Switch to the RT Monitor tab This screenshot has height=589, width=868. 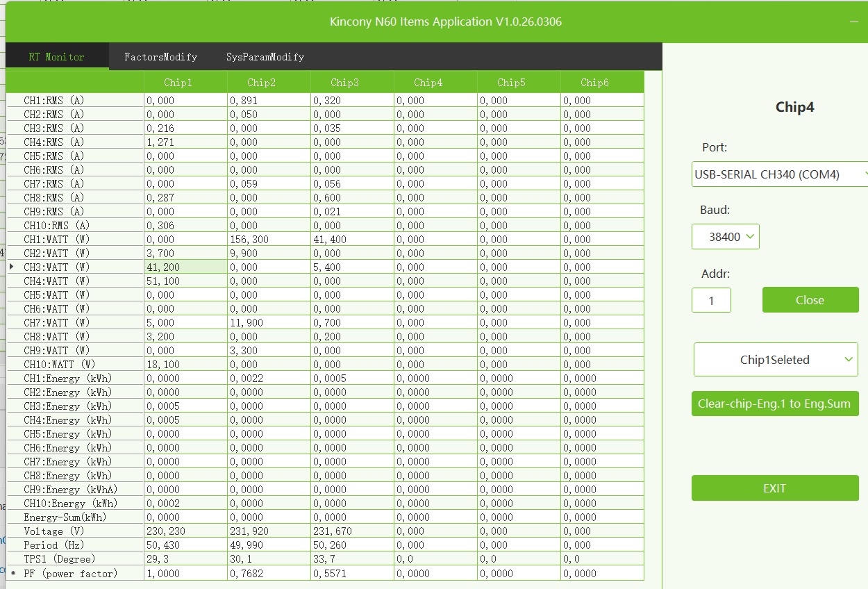pos(56,57)
